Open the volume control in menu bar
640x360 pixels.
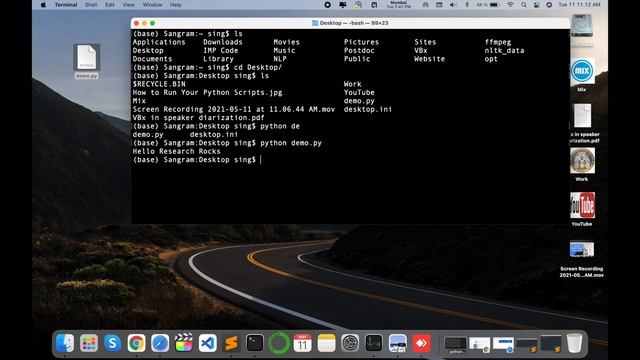click(x=453, y=5)
